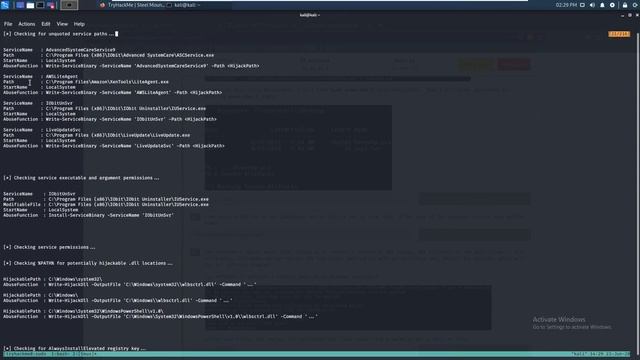Click HijackablePath C:\Windows\system32\ line

point(53,279)
